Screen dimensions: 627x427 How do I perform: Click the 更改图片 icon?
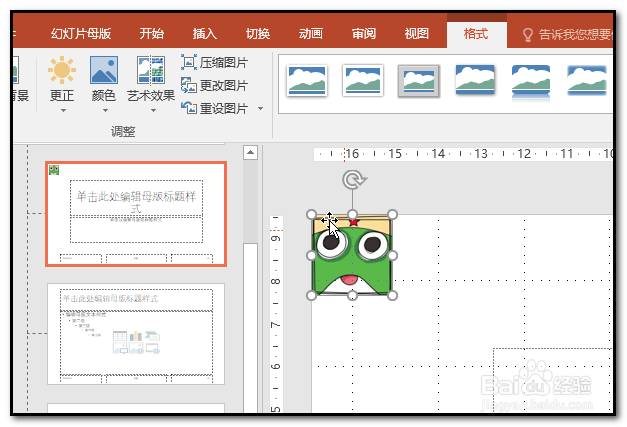click(189, 85)
